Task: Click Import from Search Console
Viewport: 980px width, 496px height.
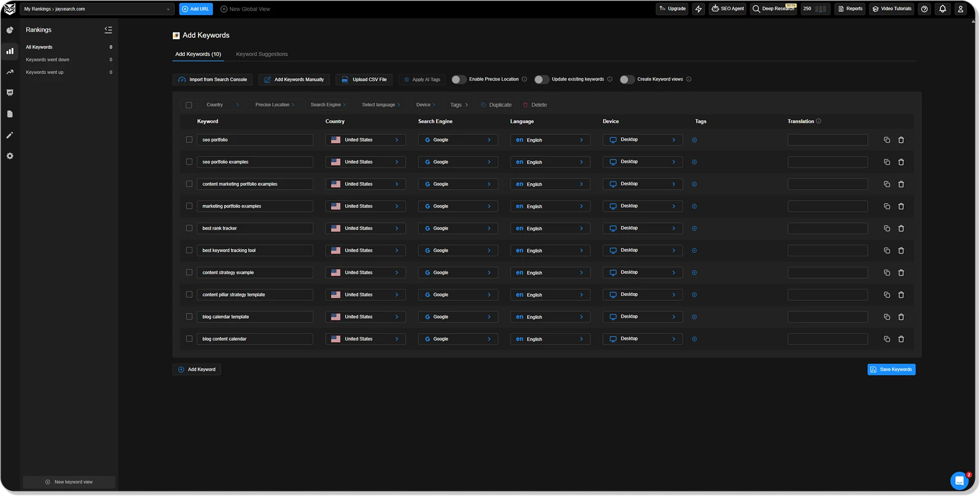Action: [212, 79]
